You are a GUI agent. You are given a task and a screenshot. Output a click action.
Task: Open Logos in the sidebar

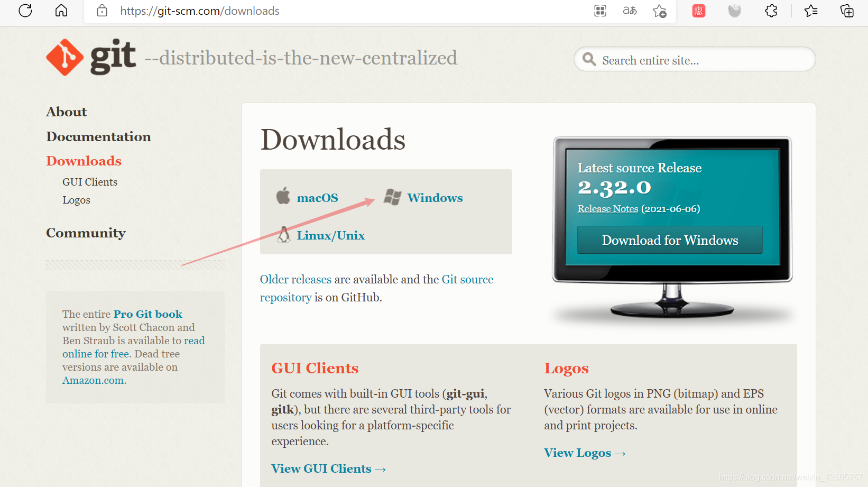click(76, 200)
